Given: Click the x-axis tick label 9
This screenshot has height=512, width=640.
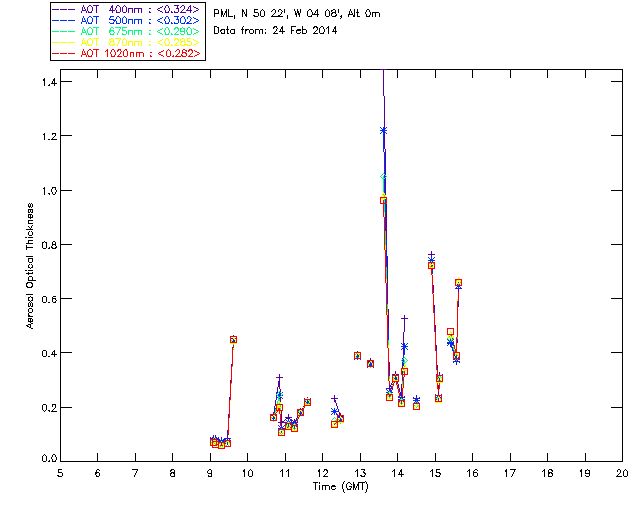Looking at the screenshot, I should click(210, 473).
